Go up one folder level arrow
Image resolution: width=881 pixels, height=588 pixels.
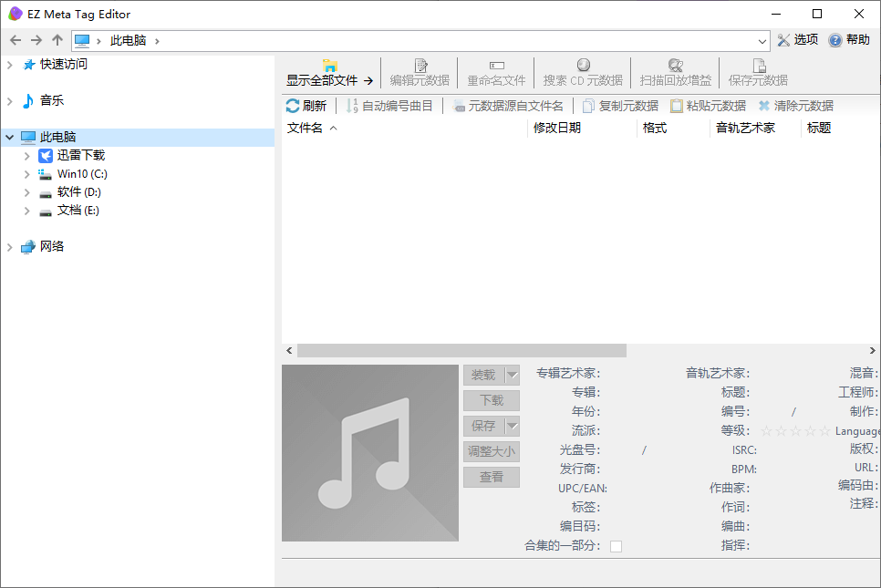(x=57, y=40)
